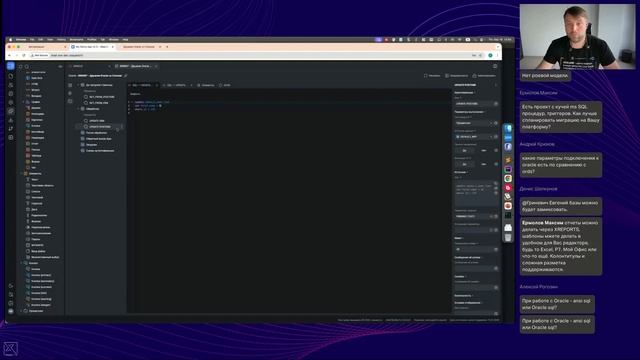Select the UPDATE POSITION process row
The image size is (640, 360).
click(100, 127)
